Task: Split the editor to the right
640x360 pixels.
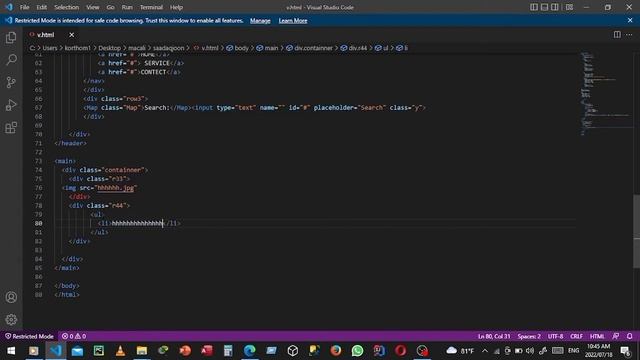Action: click(617, 35)
